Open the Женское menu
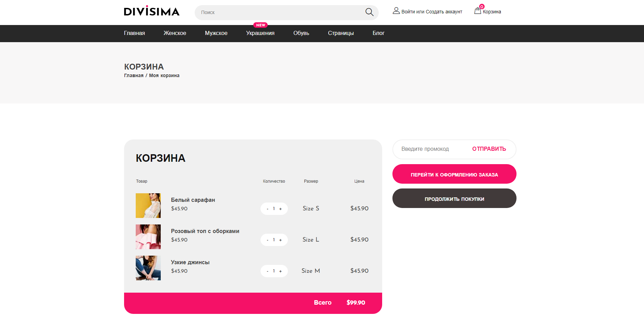 (175, 33)
